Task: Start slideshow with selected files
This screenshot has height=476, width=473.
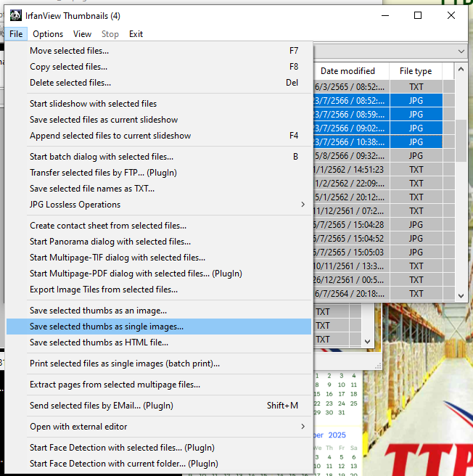Action: pyautogui.click(x=93, y=104)
